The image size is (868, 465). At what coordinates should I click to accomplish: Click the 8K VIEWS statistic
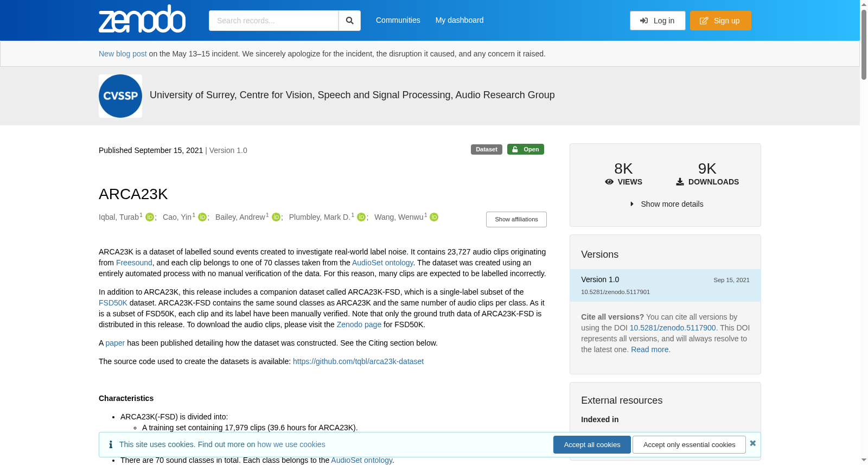pos(624,174)
